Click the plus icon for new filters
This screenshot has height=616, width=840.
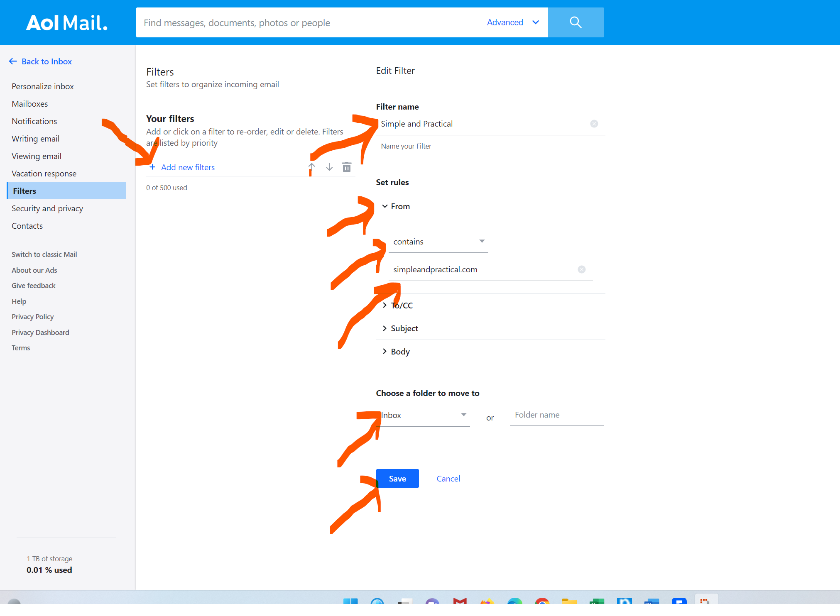pyautogui.click(x=152, y=167)
